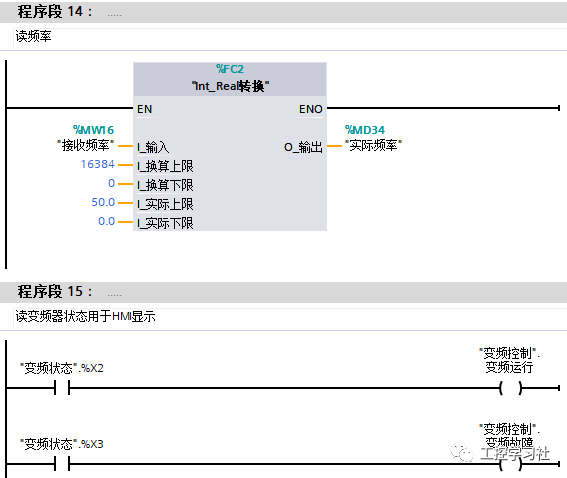The width and height of the screenshot is (567, 478).
Task: Click the %MW16 address operand
Action: (x=93, y=129)
